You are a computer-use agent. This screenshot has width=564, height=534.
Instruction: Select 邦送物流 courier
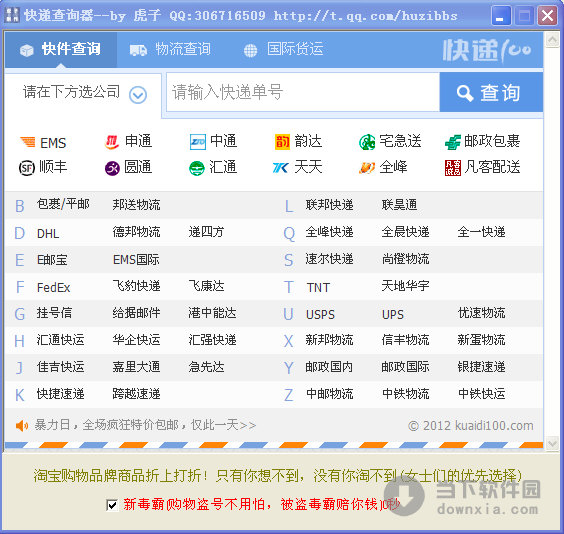tap(136, 205)
